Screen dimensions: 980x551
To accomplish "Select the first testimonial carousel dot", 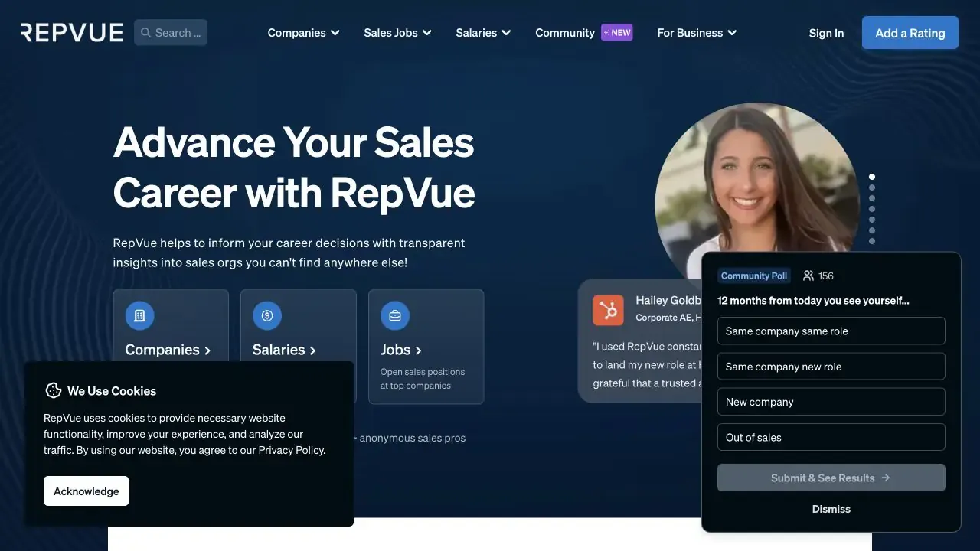I will (872, 177).
